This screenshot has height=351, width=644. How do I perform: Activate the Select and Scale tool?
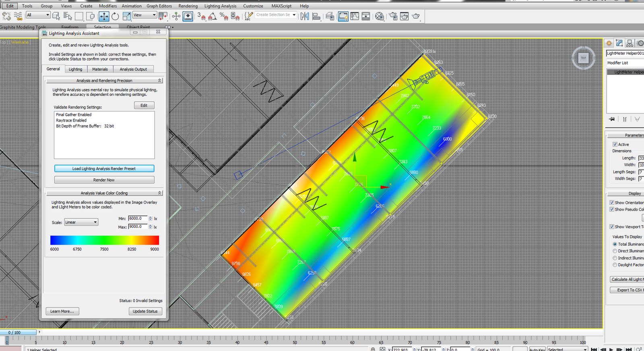[127, 16]
